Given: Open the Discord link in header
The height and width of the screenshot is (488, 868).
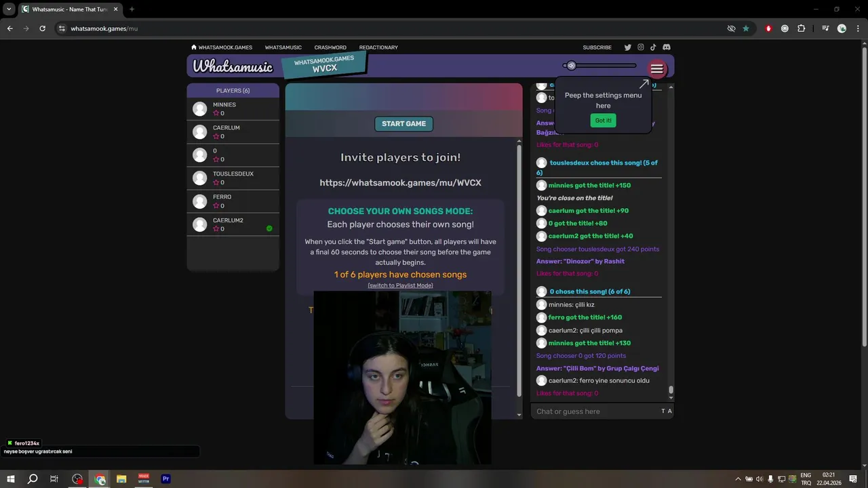Looking at the screenshot, I should [x=667, y=47].
